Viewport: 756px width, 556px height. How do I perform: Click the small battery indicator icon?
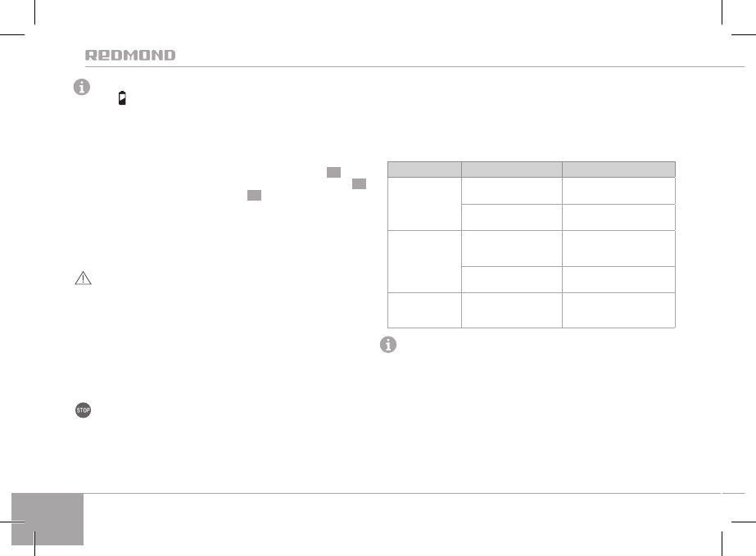pos(122,99)
